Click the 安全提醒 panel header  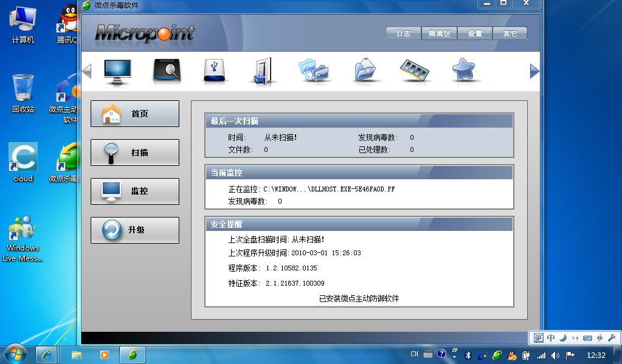coord(359,224)
